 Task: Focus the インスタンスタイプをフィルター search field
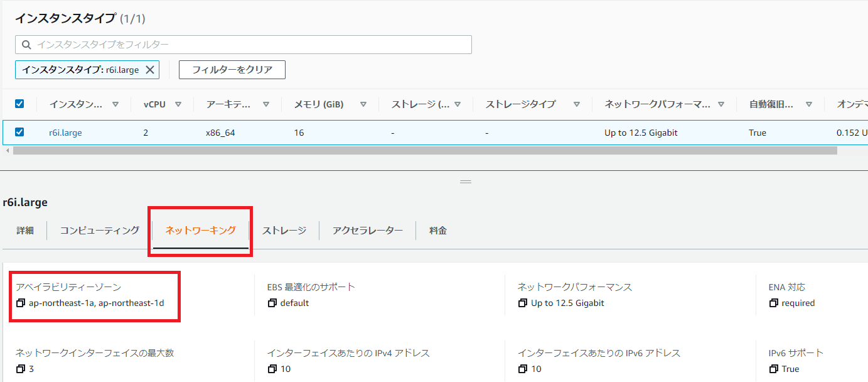point(244,45)
